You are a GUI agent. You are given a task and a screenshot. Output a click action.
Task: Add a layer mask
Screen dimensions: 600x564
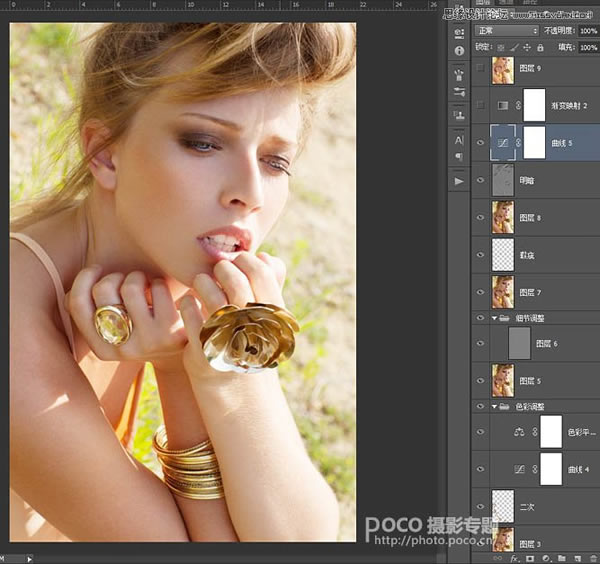pos(530,559)
